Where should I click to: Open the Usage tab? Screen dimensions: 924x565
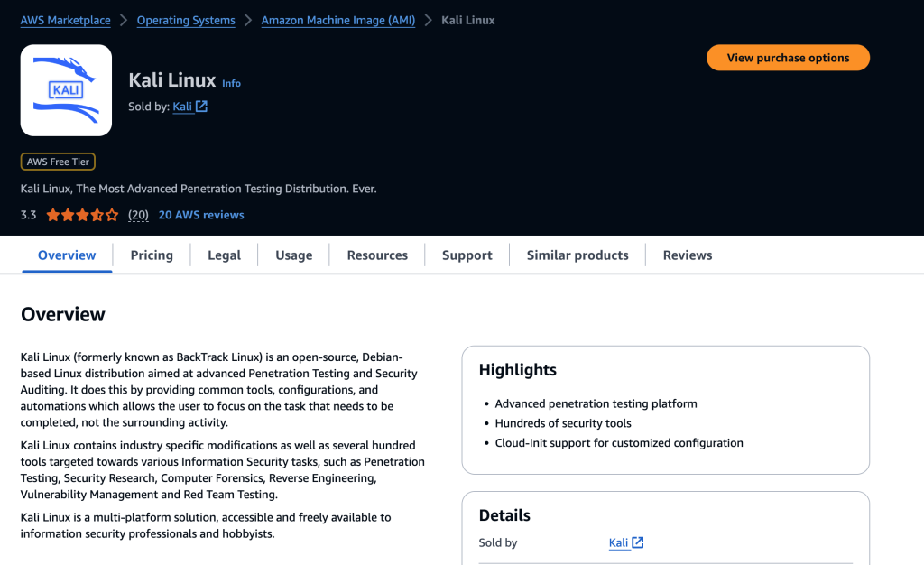coord(293,255)
